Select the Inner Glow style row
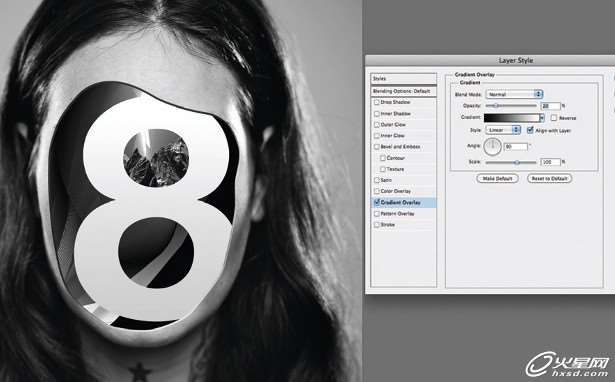This screenshot has width=615, height=382. coord(403,136)
